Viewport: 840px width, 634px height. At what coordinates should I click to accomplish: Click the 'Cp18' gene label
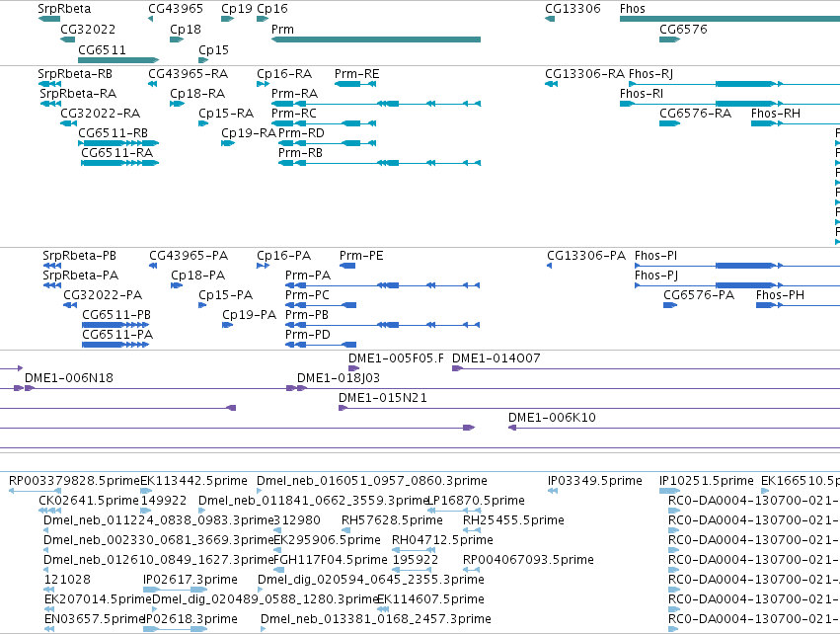click(186, 29)
